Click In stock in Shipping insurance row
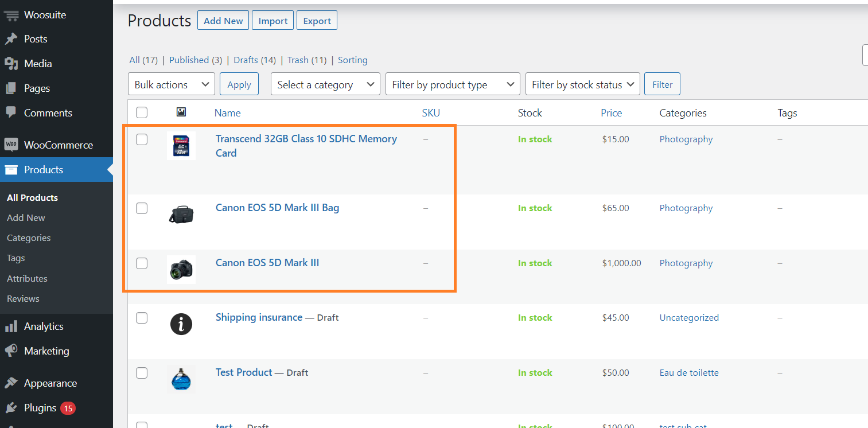 coord(535,318)
